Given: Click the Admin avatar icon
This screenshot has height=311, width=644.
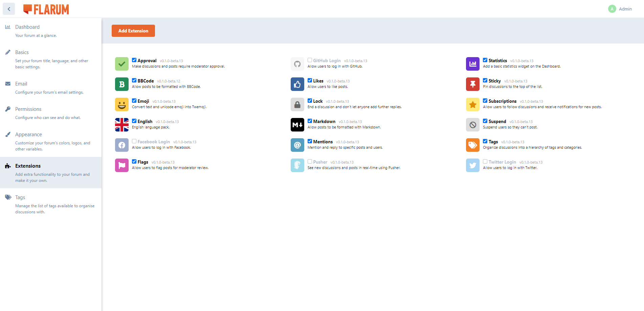Looking at the screenshot, I should [x=612, y=9].
